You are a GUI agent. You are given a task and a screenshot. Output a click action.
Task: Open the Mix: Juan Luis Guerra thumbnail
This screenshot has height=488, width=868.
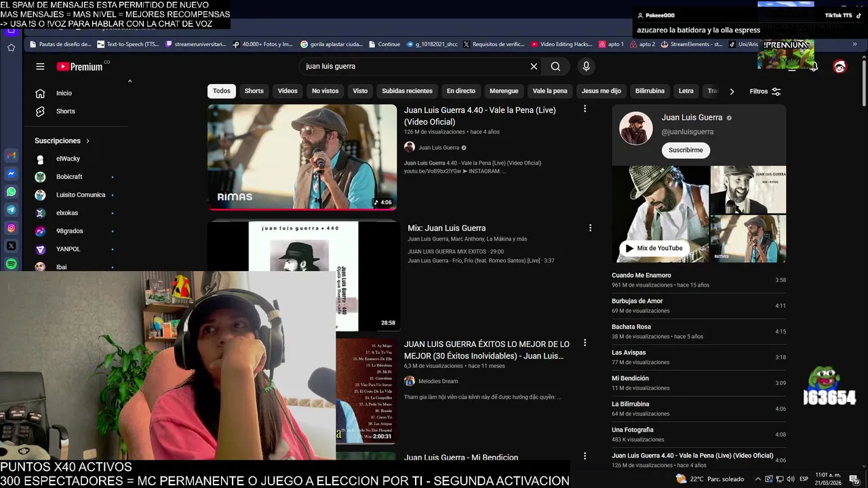point(303,276)
